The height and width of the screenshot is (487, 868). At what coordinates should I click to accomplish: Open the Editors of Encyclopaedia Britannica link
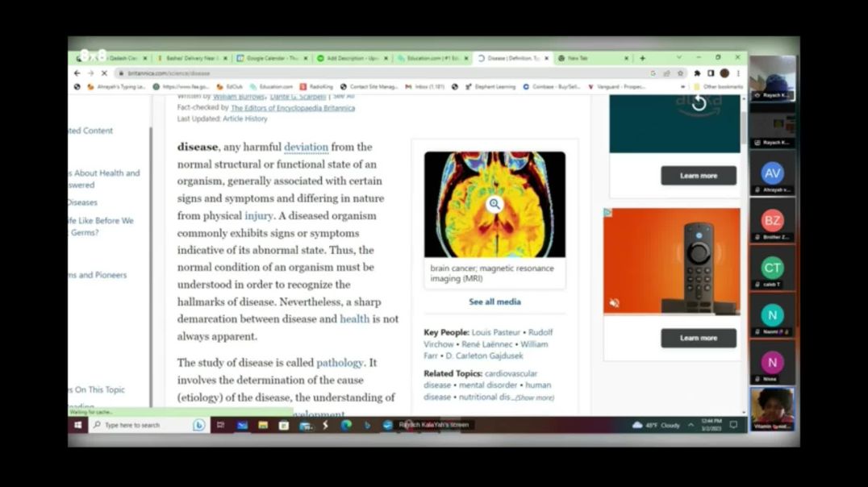click(293, 108)
